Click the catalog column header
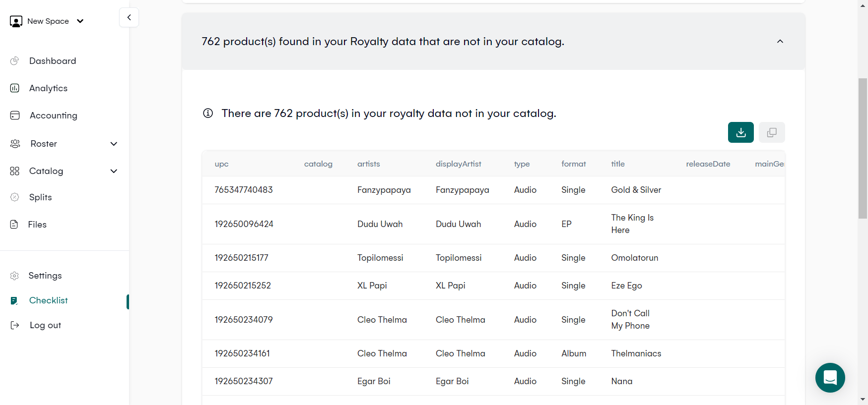 tap(318, 164)
